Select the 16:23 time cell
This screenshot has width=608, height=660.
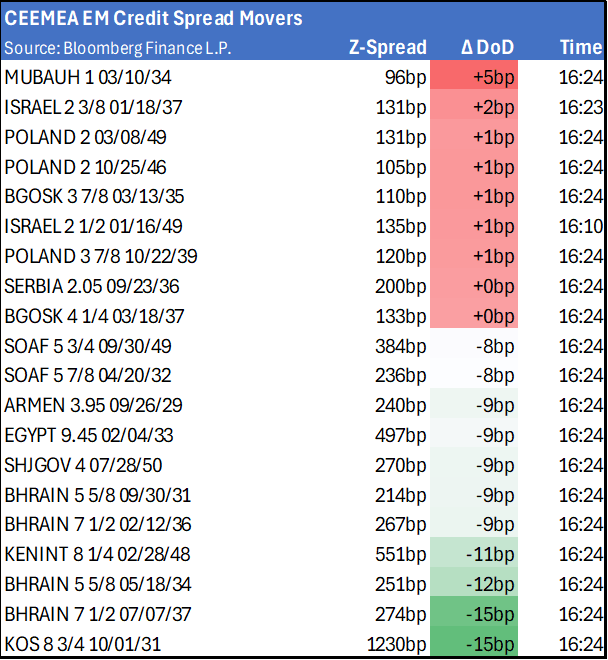click(x=580, y=108)
